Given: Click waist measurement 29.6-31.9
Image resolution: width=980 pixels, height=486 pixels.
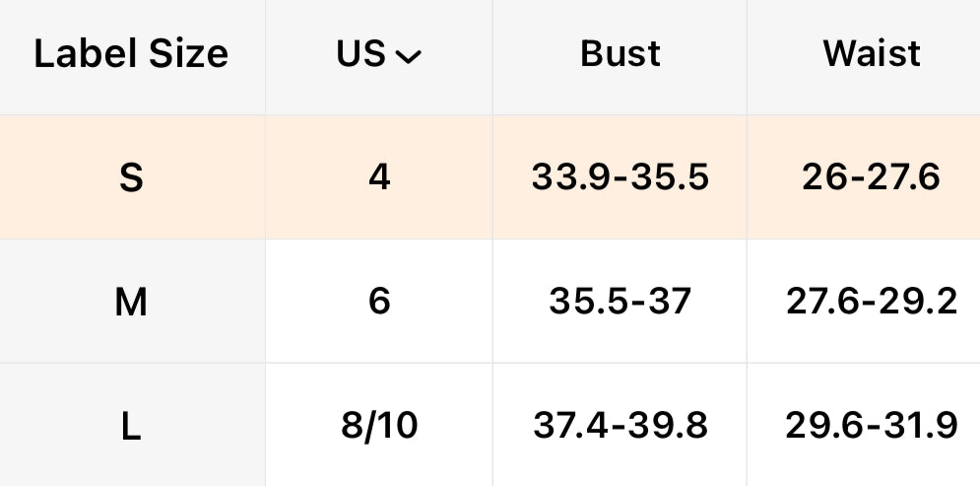Looking at the screenshot, I should (x=872, y=426).
